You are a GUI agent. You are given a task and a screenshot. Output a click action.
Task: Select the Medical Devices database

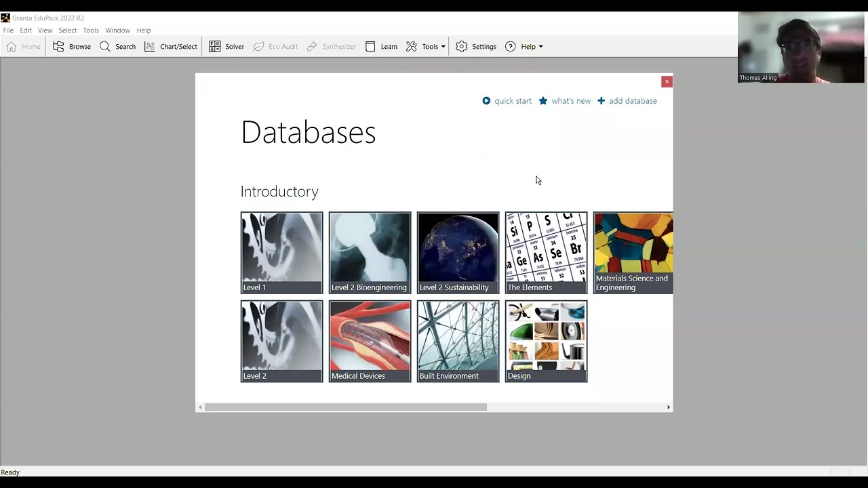(370, 341)
